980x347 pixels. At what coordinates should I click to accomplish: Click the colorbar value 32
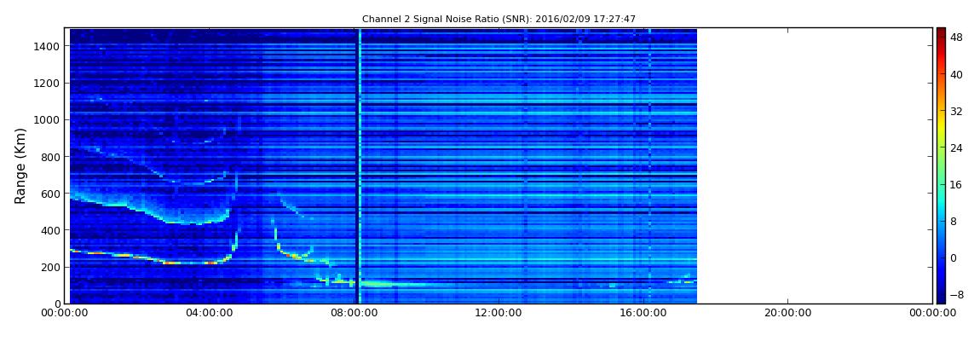click(x=956, y=112)
